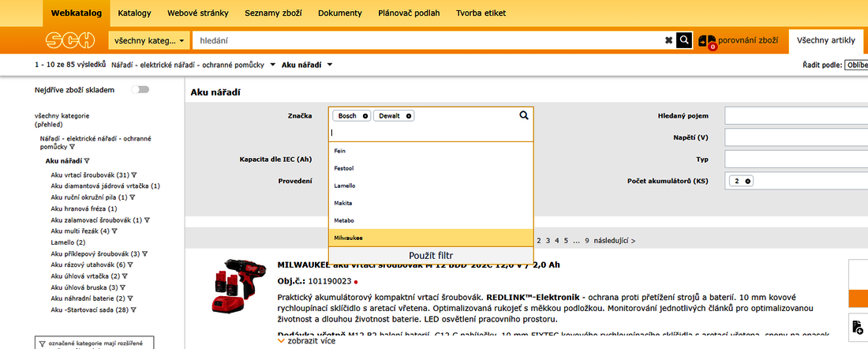Image resolution: width=868 pixels, height=349 pixels.
Task: Click the funnel icon in the sidebar legend box
Action: [43, 343]
